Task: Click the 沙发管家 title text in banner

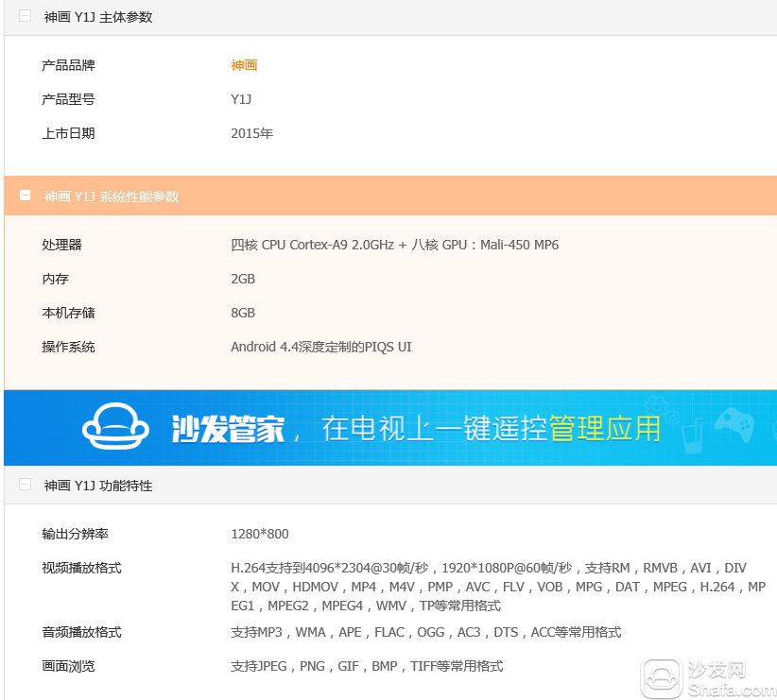Action: click(228, 429)
